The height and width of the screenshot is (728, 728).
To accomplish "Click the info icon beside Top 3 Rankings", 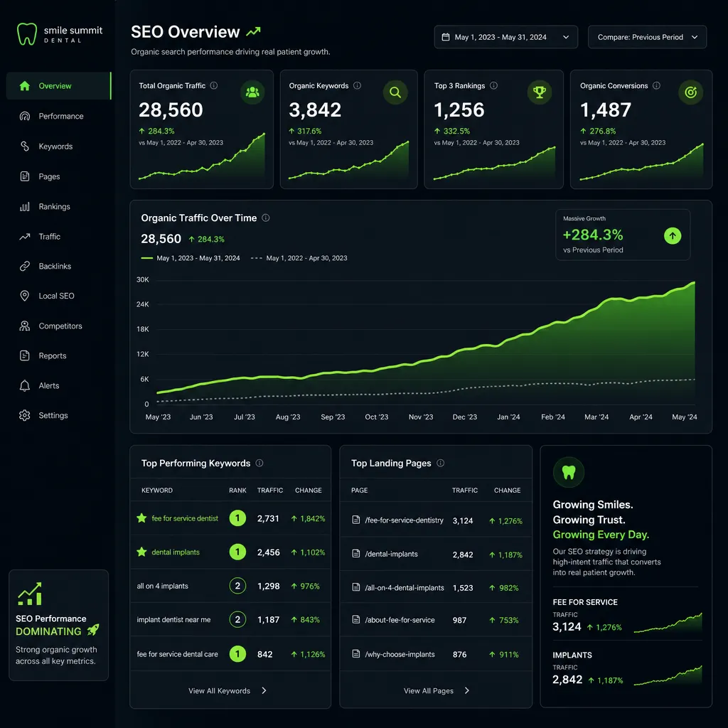I will (493, 85).
